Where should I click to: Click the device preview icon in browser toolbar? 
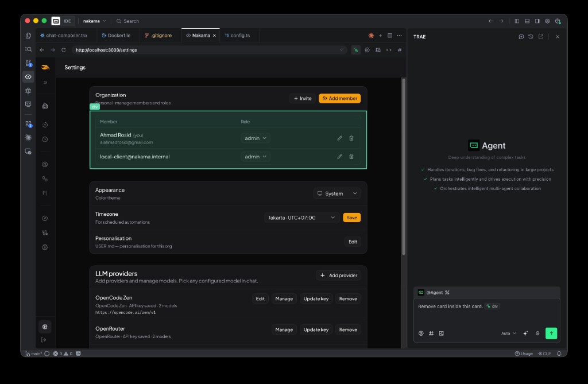pyautogui.click(x=378, y=50)
